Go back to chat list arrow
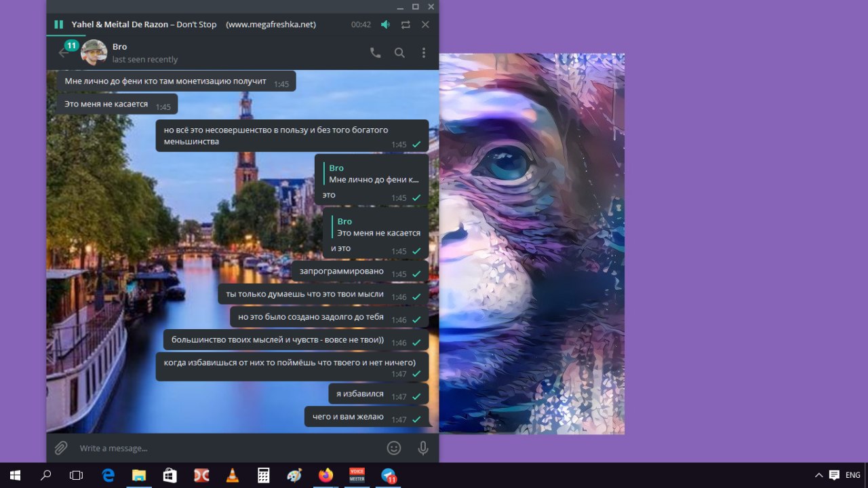Image resolution: width=868 pixels, height=488 pixels. point(63,52)
